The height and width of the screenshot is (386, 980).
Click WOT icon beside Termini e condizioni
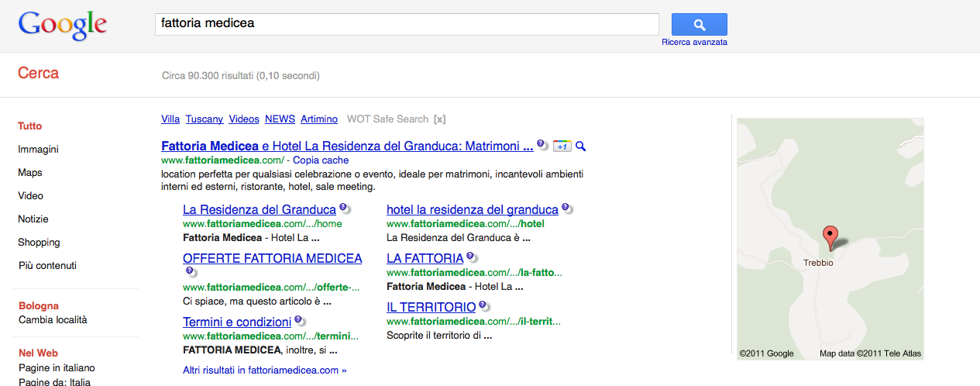tap(300, 320)
